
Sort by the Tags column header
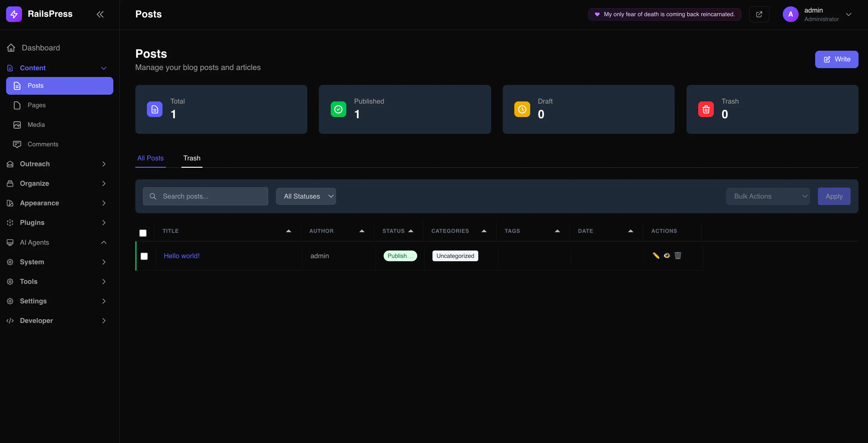coord(533,231)
